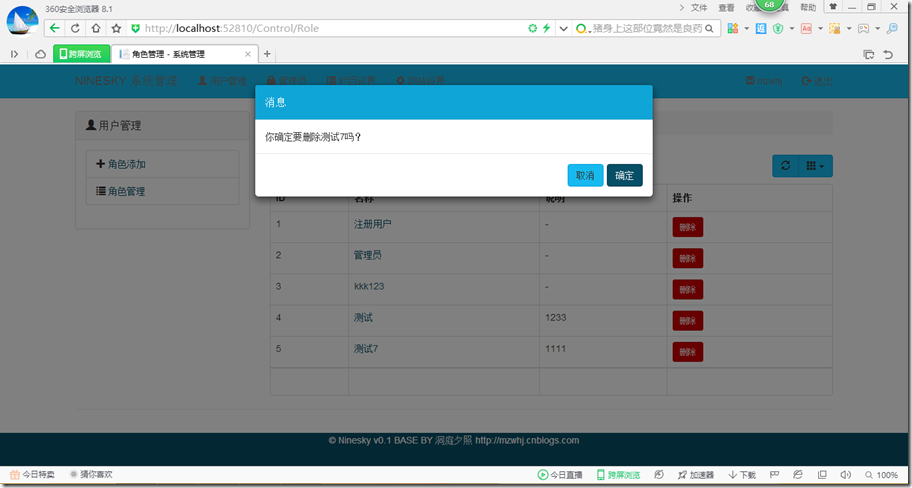Click the search magnifier icon in search box

pos(711,29)
